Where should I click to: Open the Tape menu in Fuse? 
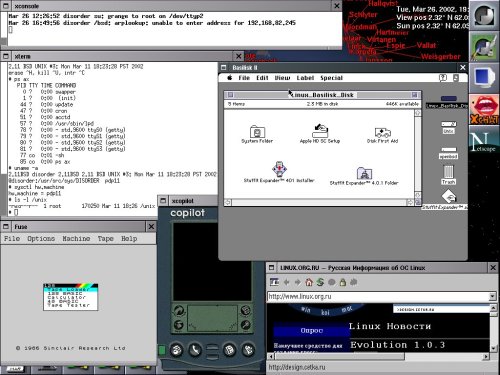coord(106,239)
